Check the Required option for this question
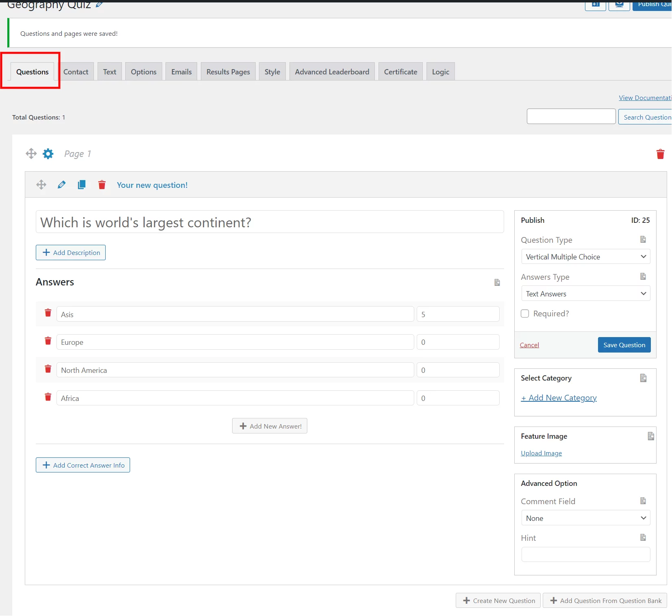The image size is (672, 616). [x=525, y=313]
